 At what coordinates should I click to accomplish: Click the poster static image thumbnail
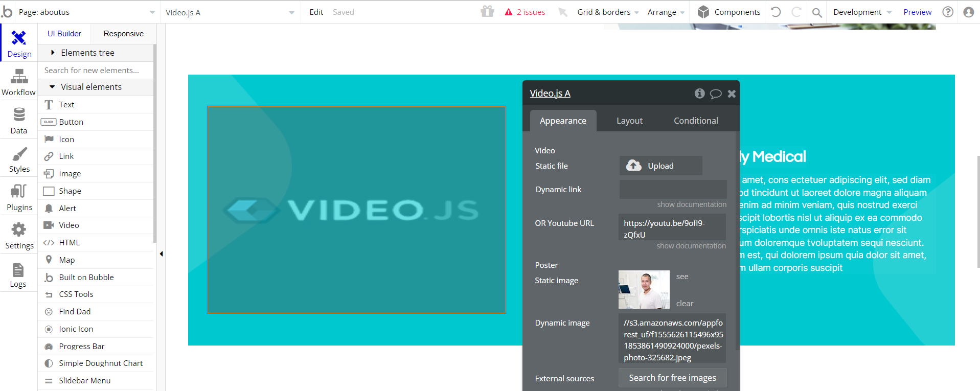click(x=644, y=289)
